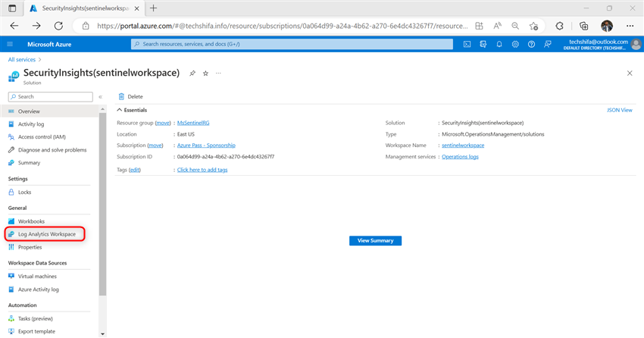Click here to add tags link
Image resolution: width=644 pixels, height=338 pixels.
coord(202,170)
